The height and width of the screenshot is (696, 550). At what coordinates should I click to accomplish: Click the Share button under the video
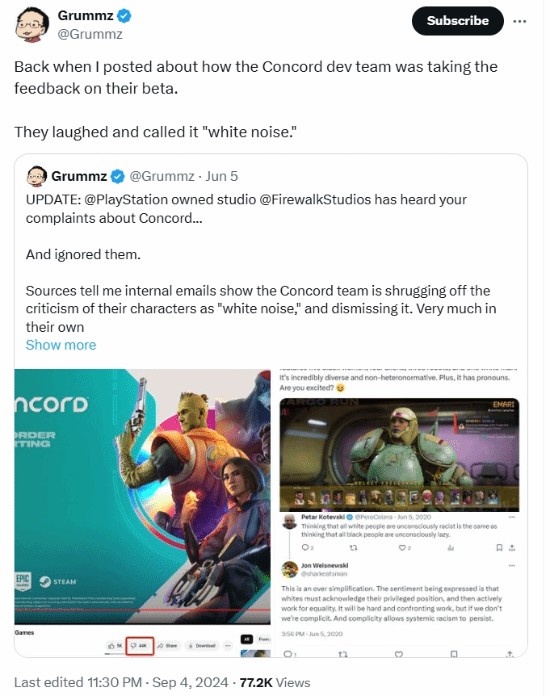167,646
